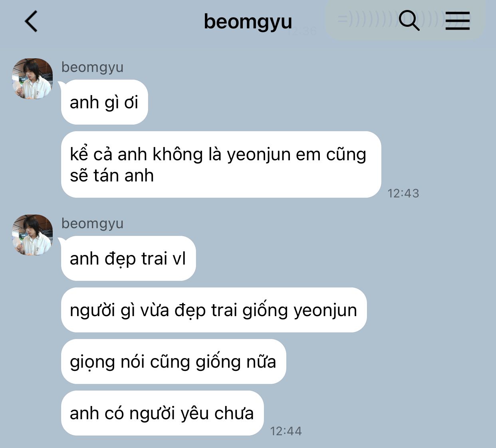Select the message 'người gì vừa đẹp trai'

click(x=214, y=310)
